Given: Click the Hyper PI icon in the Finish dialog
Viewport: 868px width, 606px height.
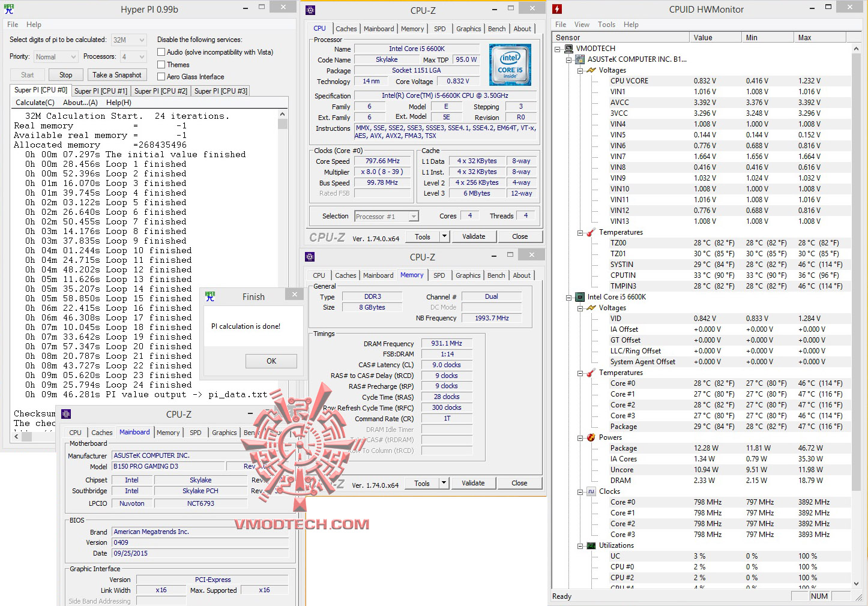Looking at the screenshot, I should click(x=210, y=296).
